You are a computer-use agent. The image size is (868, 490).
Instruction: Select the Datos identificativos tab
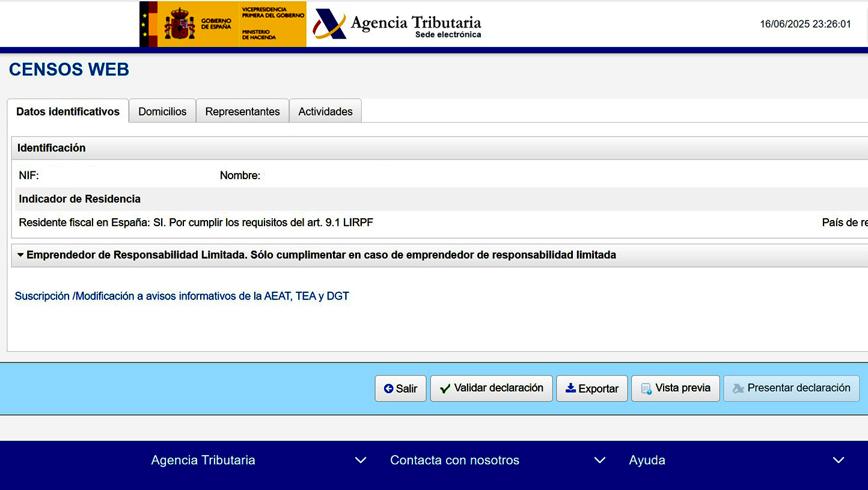68,111
